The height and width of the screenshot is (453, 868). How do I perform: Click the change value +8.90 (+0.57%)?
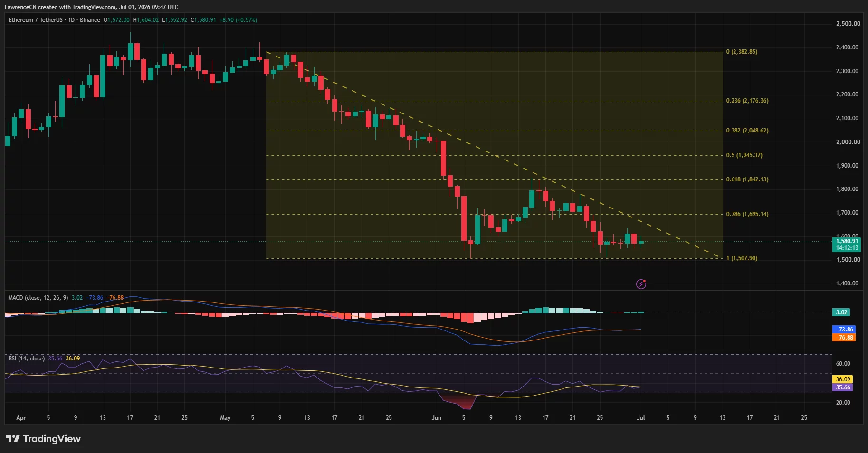[238, 20]
